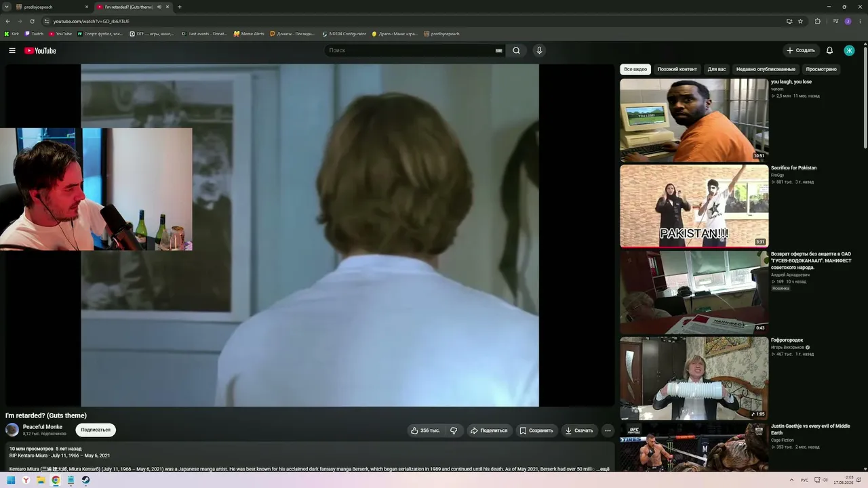Mute the YouTube tab audio icon
The height and width of the screenshot is (488, 868).
[159, 7]
